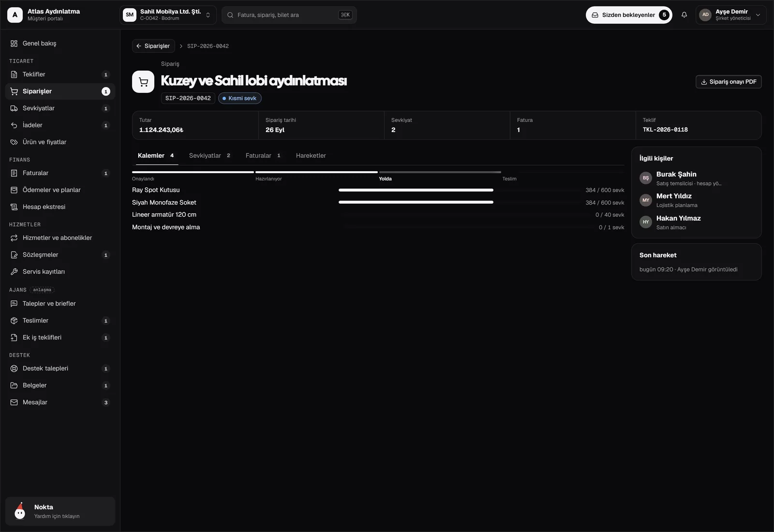774x532 pixels.
Task: Expand Sizden bekleyenler pending list
Action: (629, 15)
